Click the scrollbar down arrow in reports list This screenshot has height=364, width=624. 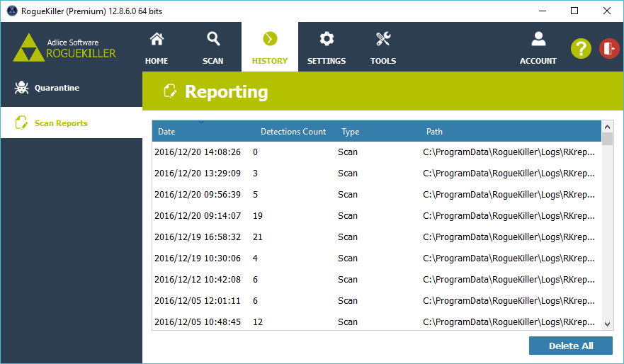click(608, 324)
